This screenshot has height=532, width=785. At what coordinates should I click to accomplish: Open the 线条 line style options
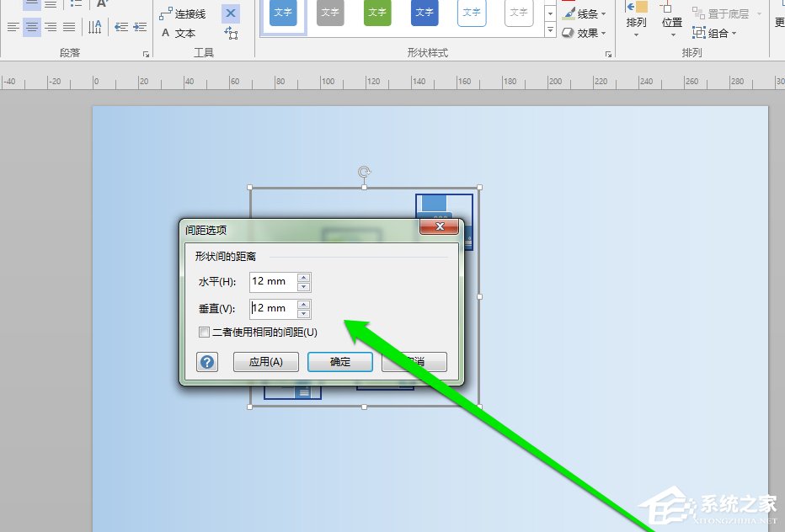(x=585, y=13)
